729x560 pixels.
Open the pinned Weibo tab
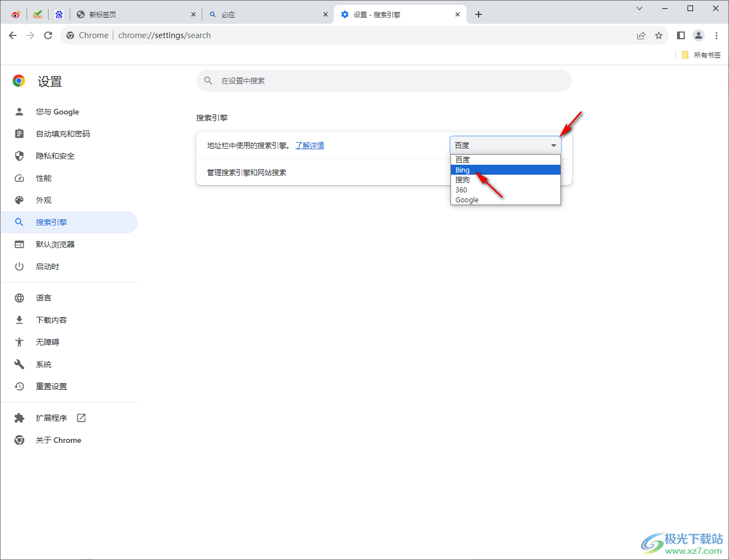(15, 14)
